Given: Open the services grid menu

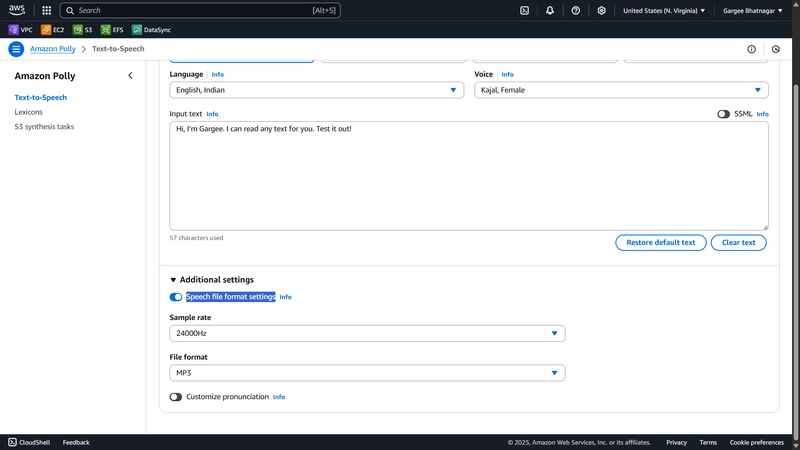Looking at the screenshot, I should pos(46,10).
